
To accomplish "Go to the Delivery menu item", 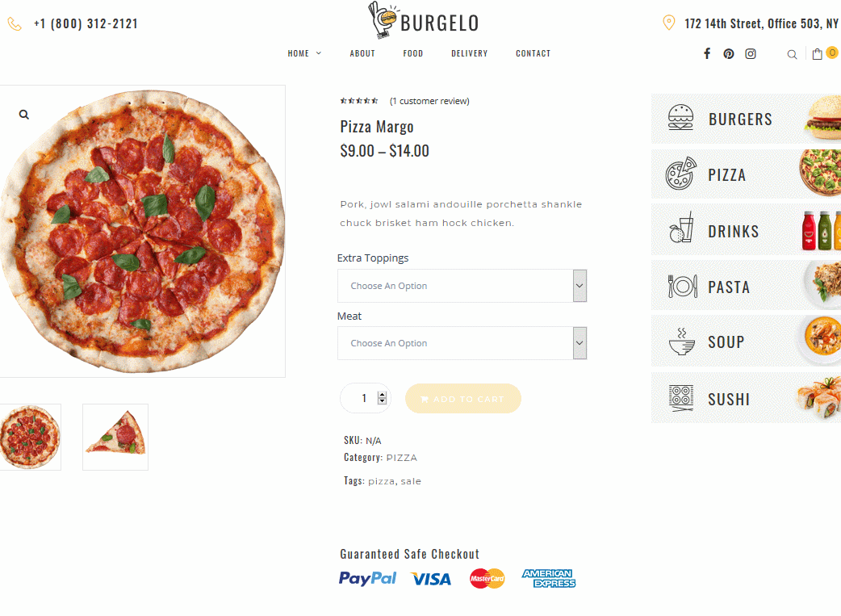I will tap(469, 53).
